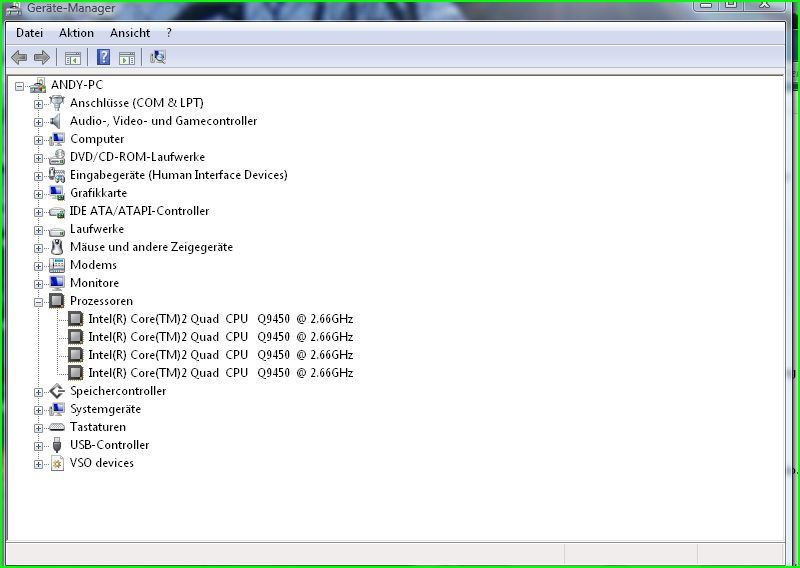Select the Laufwerke label
The width and height of the screenshot is (800, 568).
pyautogui.click(x=97, y=229)
